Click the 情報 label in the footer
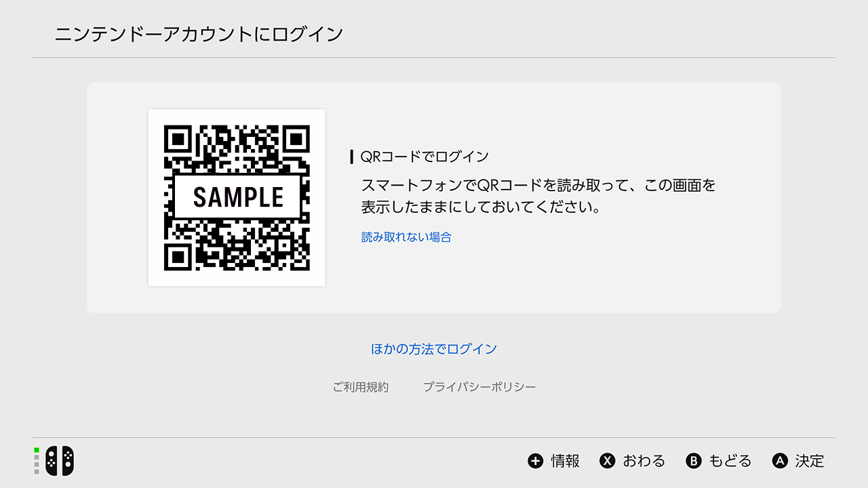Screen dimensions: 868x488 point(566,461)
